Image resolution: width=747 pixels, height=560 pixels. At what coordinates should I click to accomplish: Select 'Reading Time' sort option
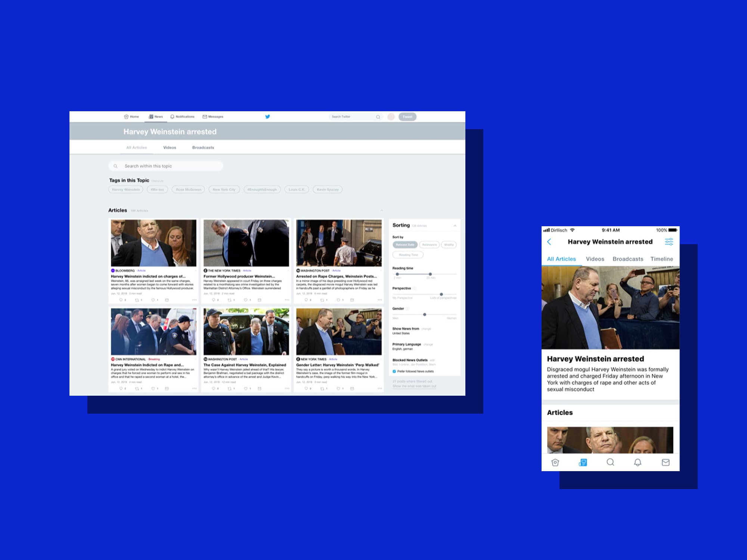[x=408, y=255]
